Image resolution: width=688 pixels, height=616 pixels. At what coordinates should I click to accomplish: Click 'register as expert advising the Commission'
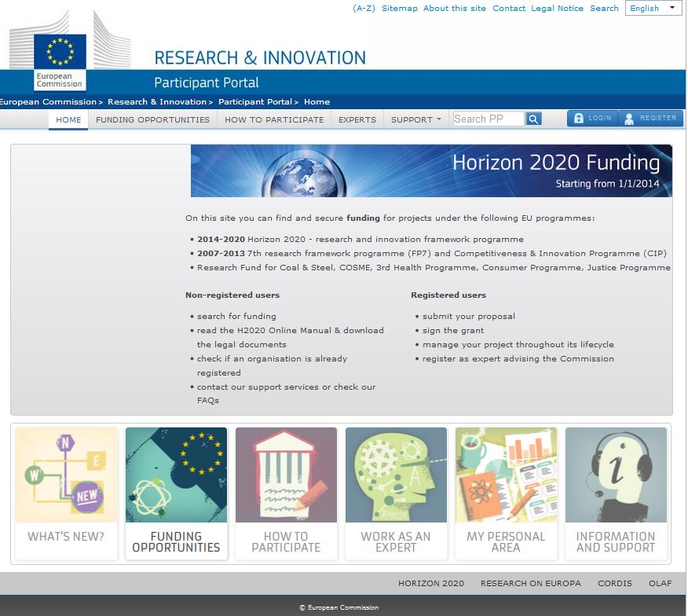(x=518, y=359)
